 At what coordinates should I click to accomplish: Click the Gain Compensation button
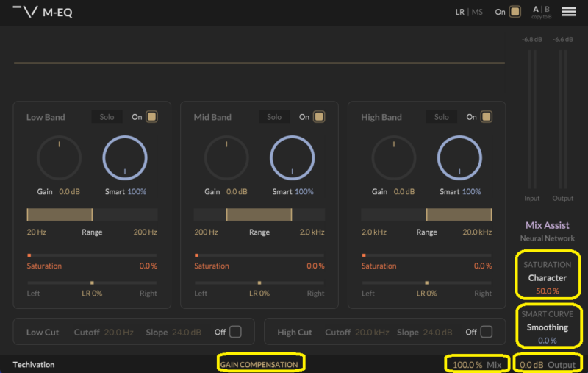[260, 364]
